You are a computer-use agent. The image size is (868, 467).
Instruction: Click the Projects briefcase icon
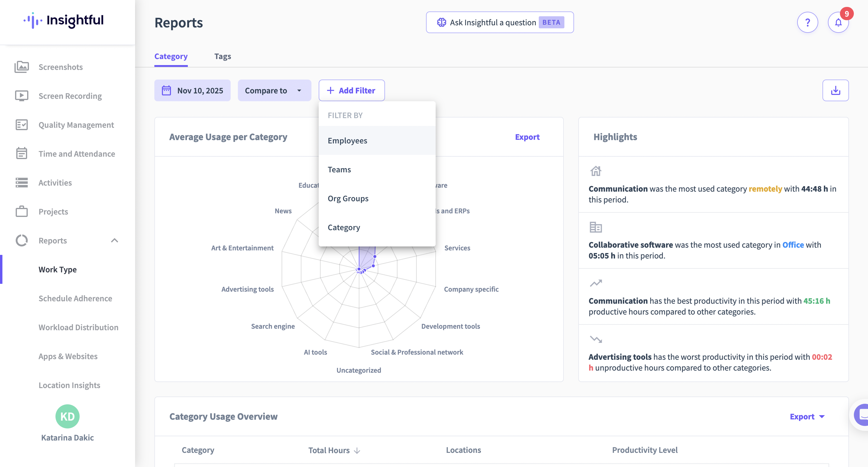coord(22,212)
